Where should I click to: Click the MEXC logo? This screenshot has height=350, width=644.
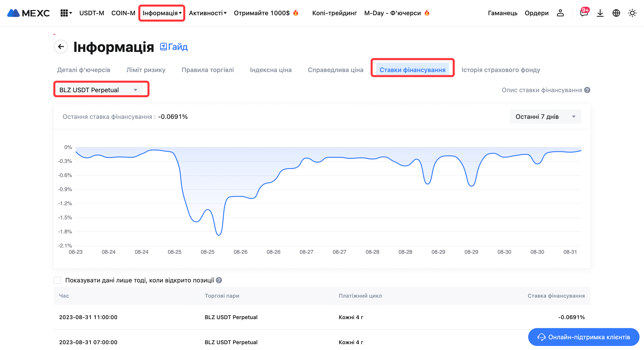[28, 13]
